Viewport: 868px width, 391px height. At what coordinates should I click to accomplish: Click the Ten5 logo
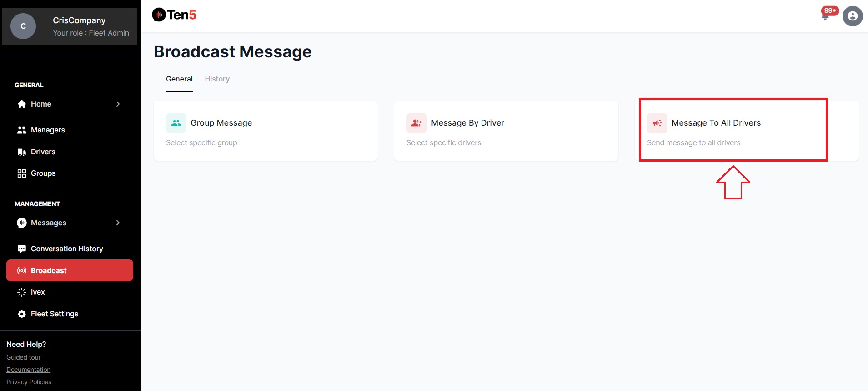pos(174,15)
